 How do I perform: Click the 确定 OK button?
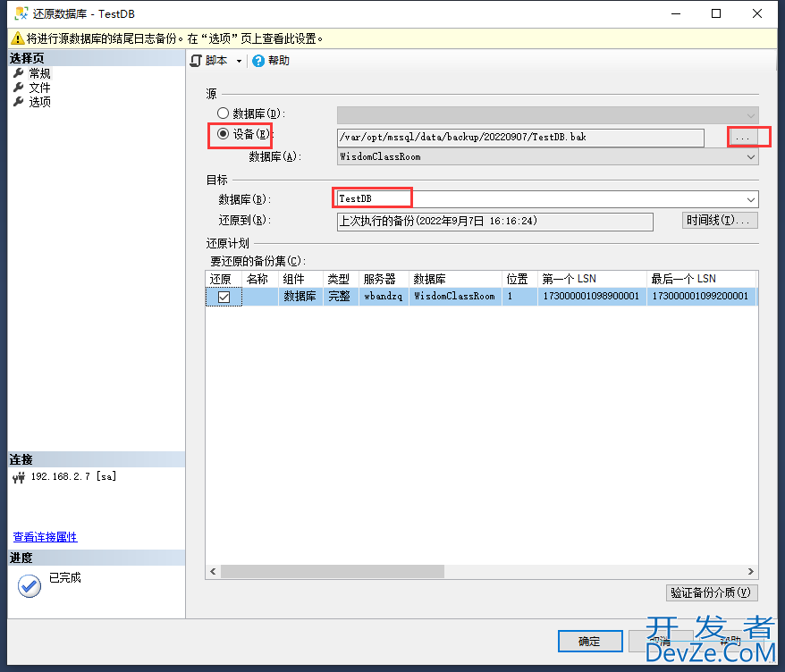pos(590,642)
